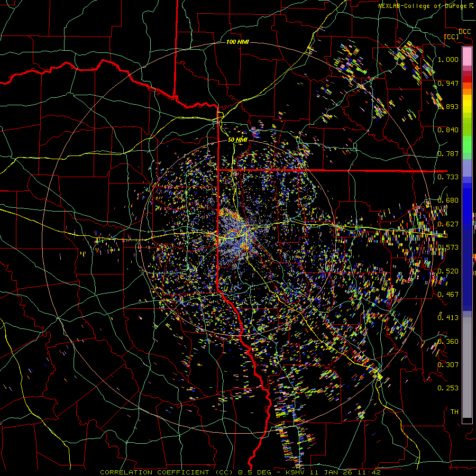The image size is (476, 476).
Task: Pick the red swatch on the color bar
Action: [x=467, y=79]
